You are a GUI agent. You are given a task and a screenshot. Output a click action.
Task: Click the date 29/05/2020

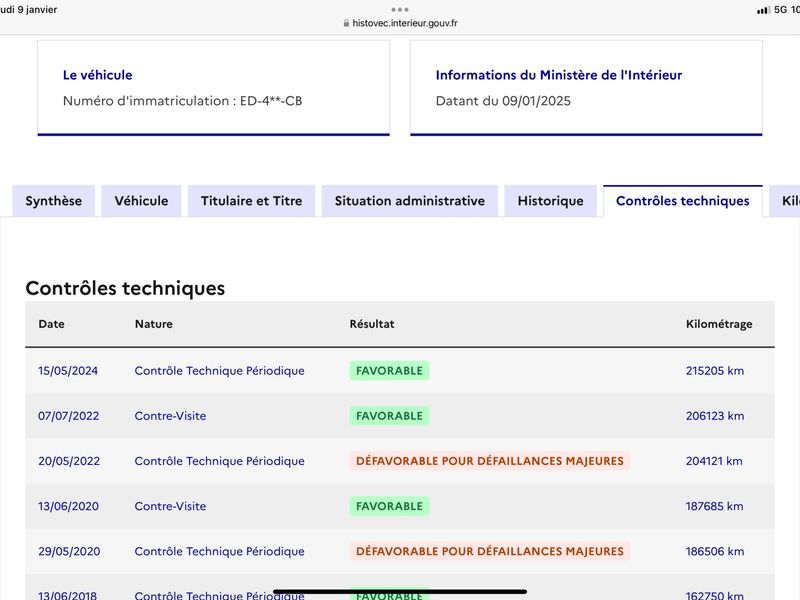69,552
